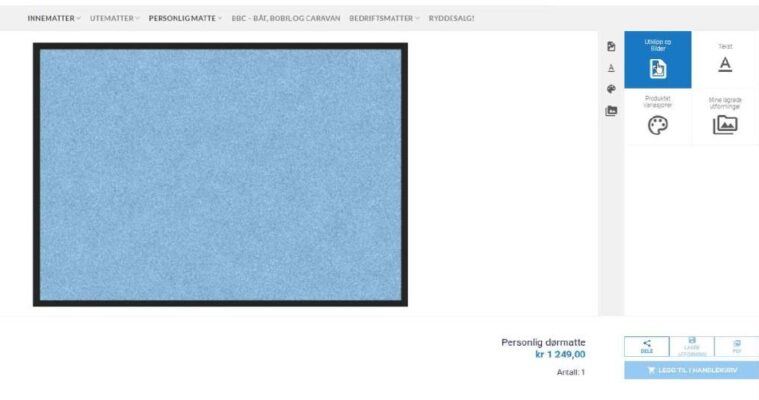This screenshot has height=400, width=759.
Task: Click the PDF export button
Action: (737, 346)
